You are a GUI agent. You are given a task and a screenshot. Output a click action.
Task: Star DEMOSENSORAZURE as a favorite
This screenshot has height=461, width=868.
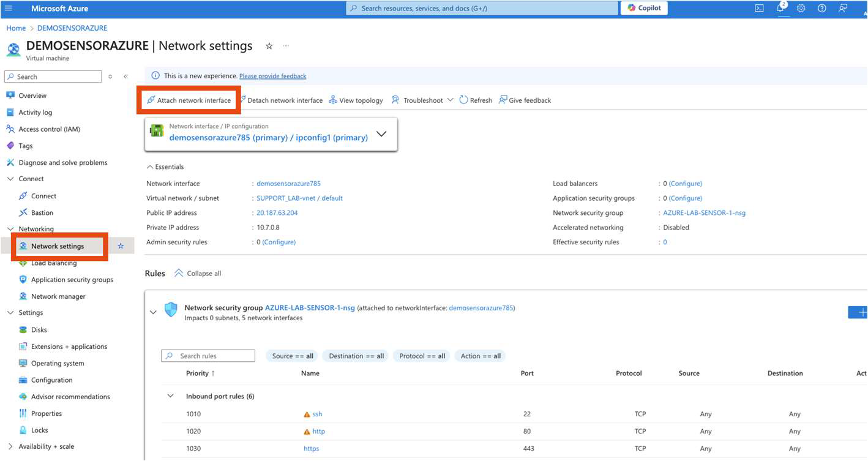pos(269,45)
